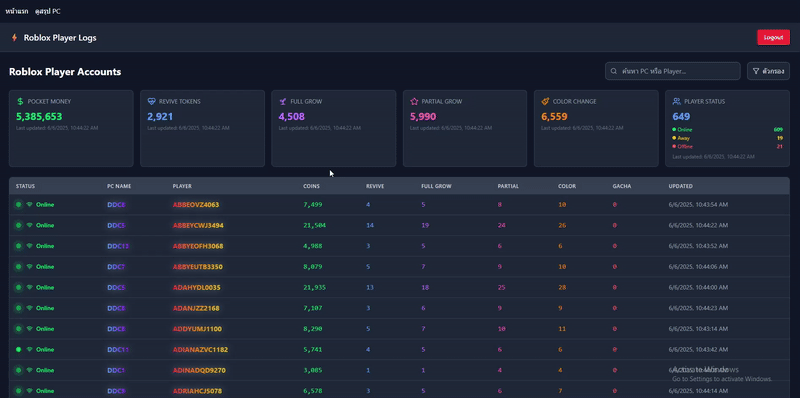Click the Player Status users icon
The image size is (800, 398).
tap(677, 102)
